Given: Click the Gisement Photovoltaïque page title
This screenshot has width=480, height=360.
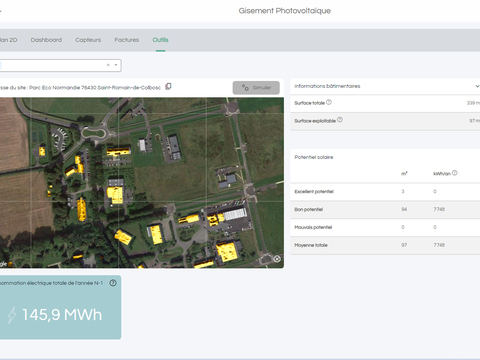Looking at the screenshot, I should point(285,11).
